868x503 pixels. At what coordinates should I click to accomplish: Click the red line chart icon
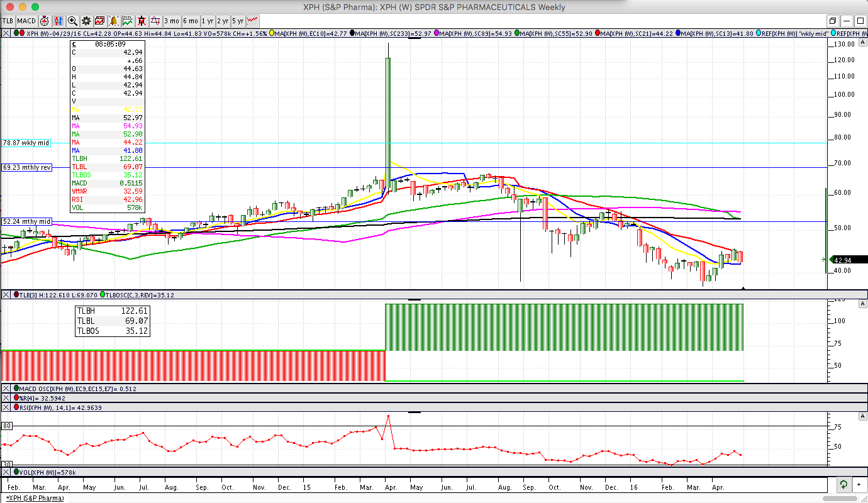pyautogui.click(x=252, y=21)
